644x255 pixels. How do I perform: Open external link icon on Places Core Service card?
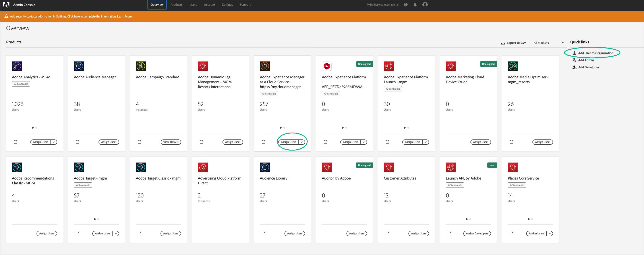511,234
